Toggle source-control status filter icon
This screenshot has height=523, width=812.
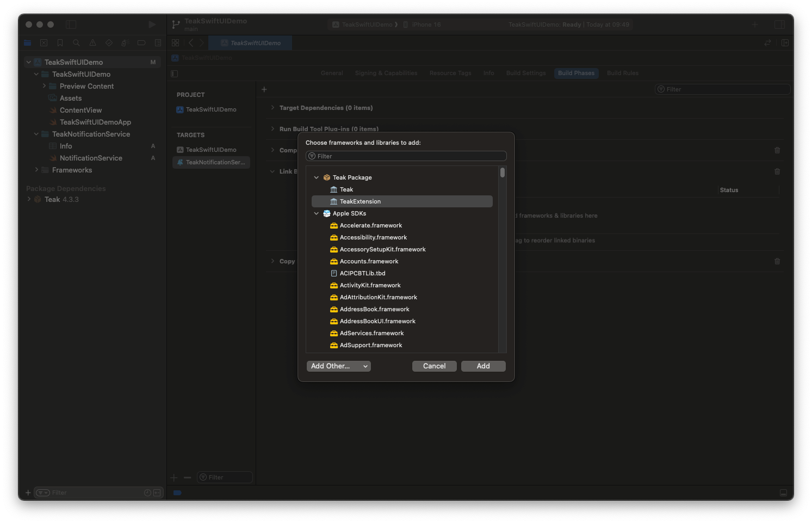point(157,493)
